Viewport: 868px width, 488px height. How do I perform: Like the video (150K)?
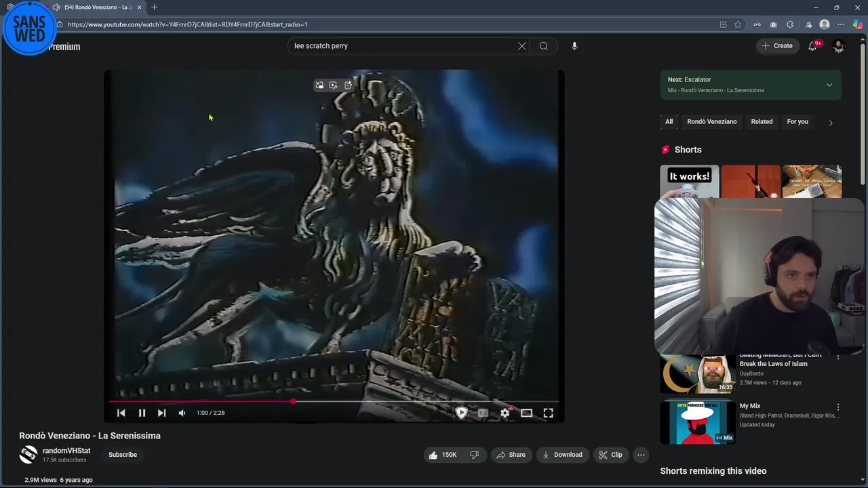tap(442, 455)
